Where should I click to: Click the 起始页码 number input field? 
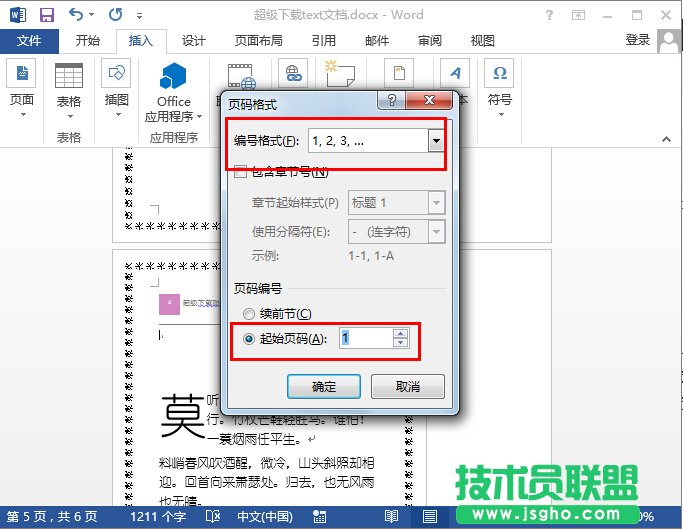point(365,339)
